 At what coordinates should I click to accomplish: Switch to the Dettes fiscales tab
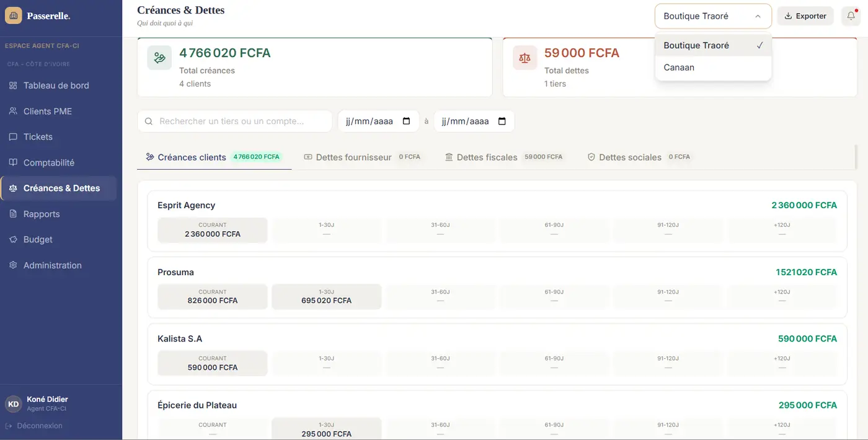tap(503, 157)
